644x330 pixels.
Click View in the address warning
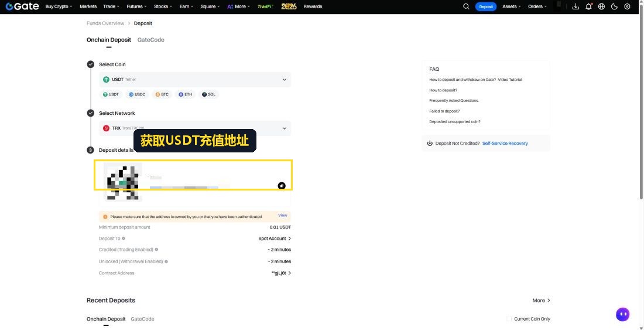pyautogui.click(x=283, y=215)
